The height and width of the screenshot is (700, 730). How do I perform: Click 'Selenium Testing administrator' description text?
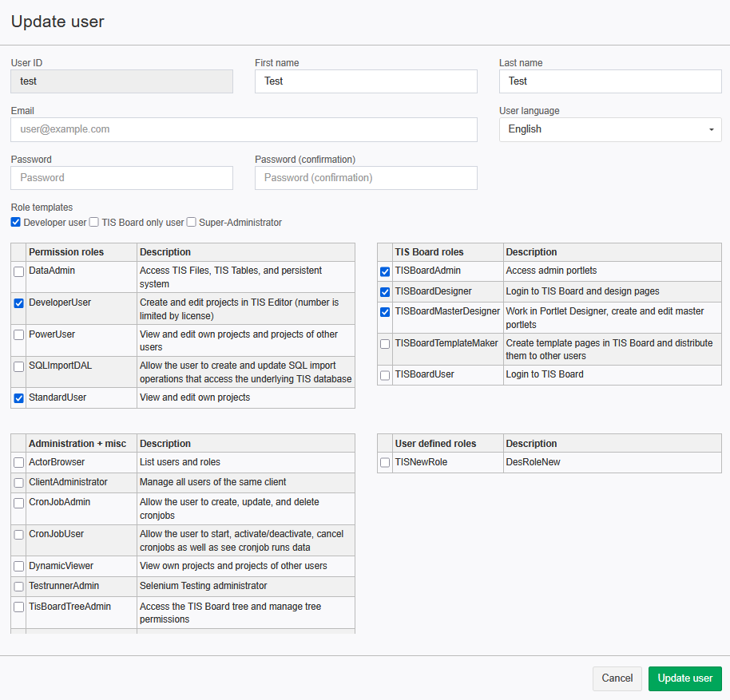tap(204, 586)
